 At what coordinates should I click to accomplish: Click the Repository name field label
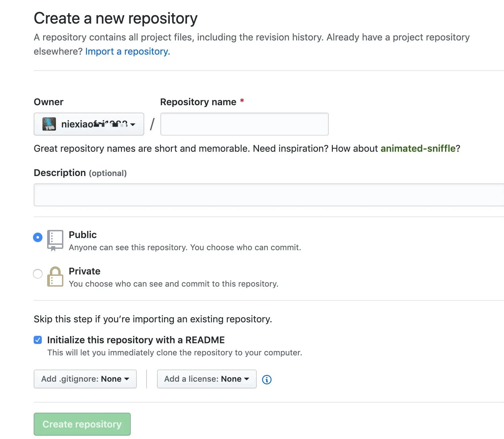pyautogui.click(x=198, y=102)
